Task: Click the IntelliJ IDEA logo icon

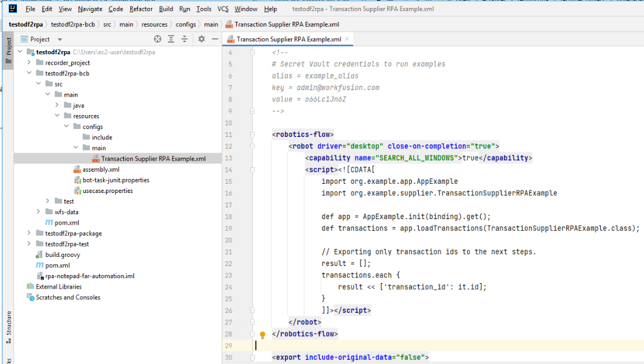Action: tap(13, 8)
